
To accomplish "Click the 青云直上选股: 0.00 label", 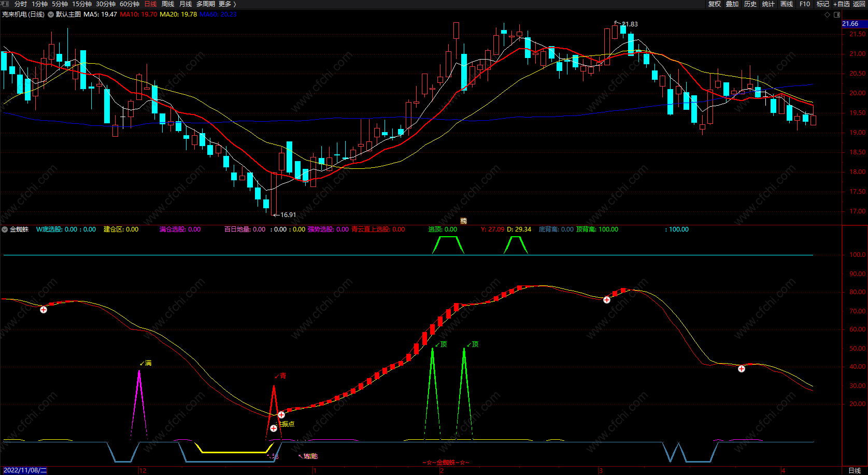I will coord(378,229).
